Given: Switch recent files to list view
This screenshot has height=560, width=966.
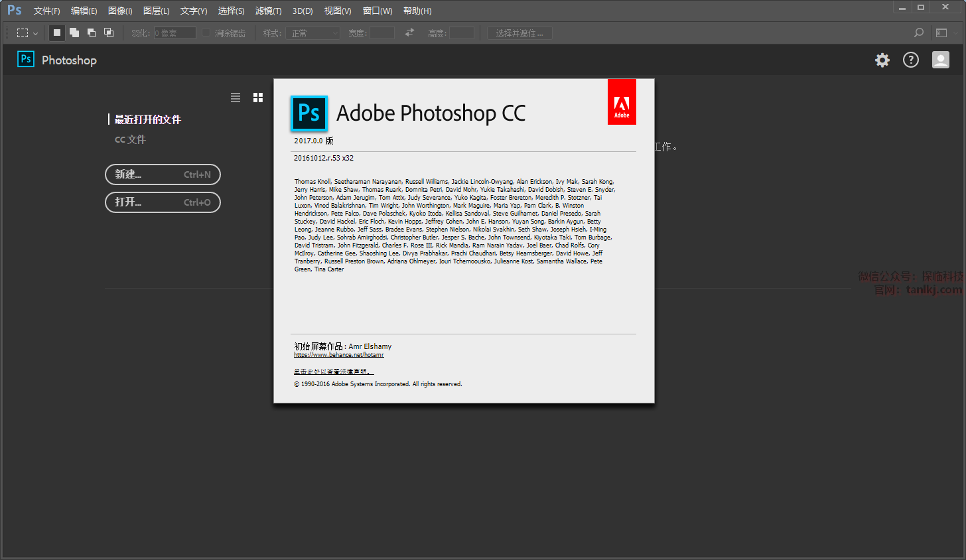Looking at the screenshot, I should click(x=236, y=98).
